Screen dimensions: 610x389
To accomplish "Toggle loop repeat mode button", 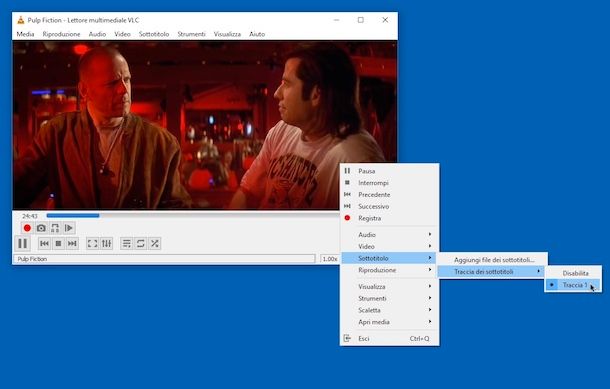I will (x=140, y=244).
